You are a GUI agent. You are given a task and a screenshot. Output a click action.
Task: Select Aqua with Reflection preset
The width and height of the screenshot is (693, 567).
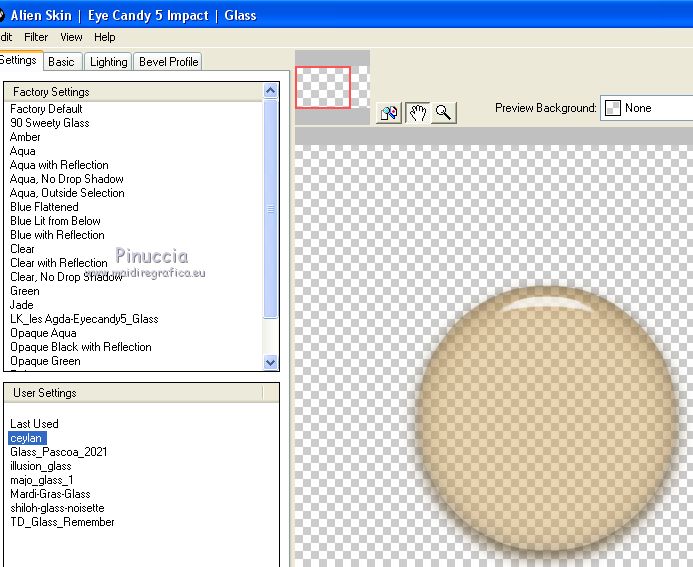(59, 165)
